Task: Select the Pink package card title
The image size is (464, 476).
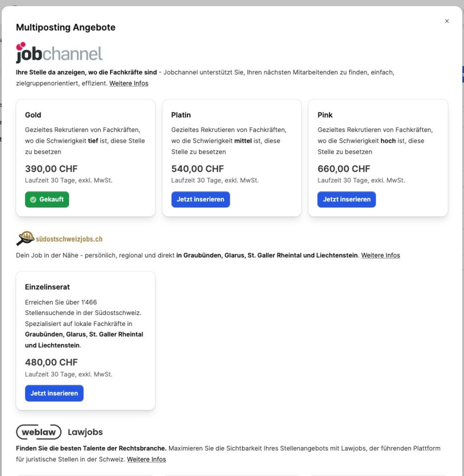Action: pyautogui.click(x=325, y=115)
